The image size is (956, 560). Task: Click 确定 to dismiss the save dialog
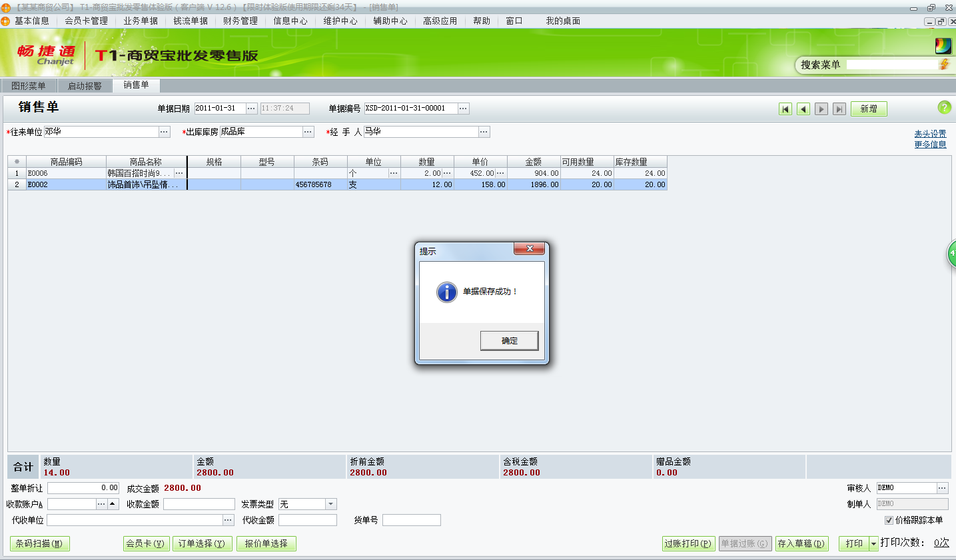(x=508, y=340)
